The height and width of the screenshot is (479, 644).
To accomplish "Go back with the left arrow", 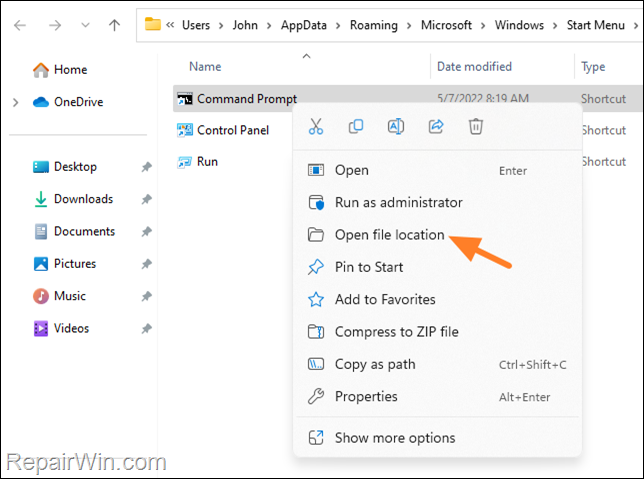I will coord(20,25).
